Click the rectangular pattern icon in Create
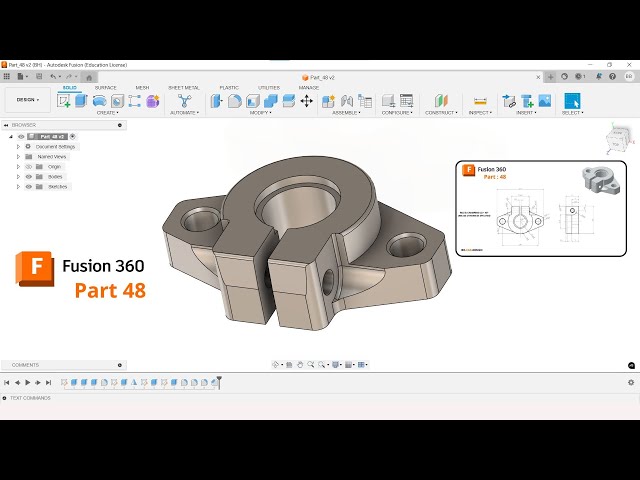This screenshot has height=480, width=640. coord(135,101)
